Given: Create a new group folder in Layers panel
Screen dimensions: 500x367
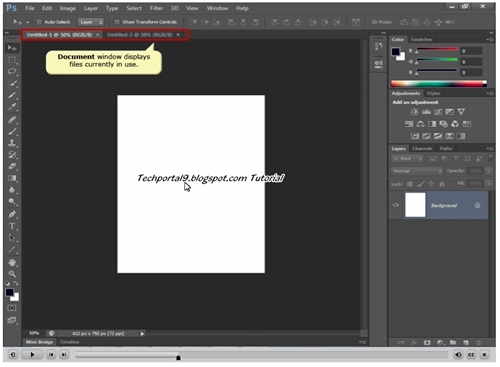Looking at the screenshot, I should (x=453, y=342).
